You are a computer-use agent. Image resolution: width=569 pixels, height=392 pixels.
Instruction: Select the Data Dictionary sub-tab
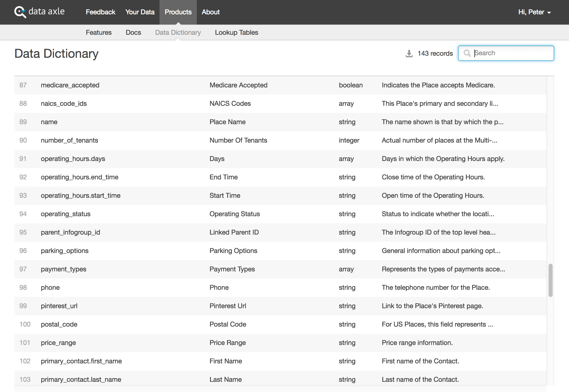click(x=178, y=32)
